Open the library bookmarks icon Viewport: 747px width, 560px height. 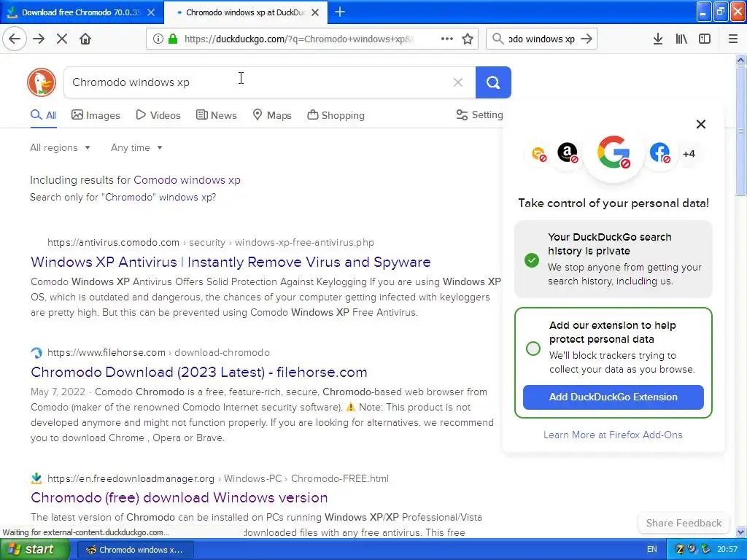point(682,39)
